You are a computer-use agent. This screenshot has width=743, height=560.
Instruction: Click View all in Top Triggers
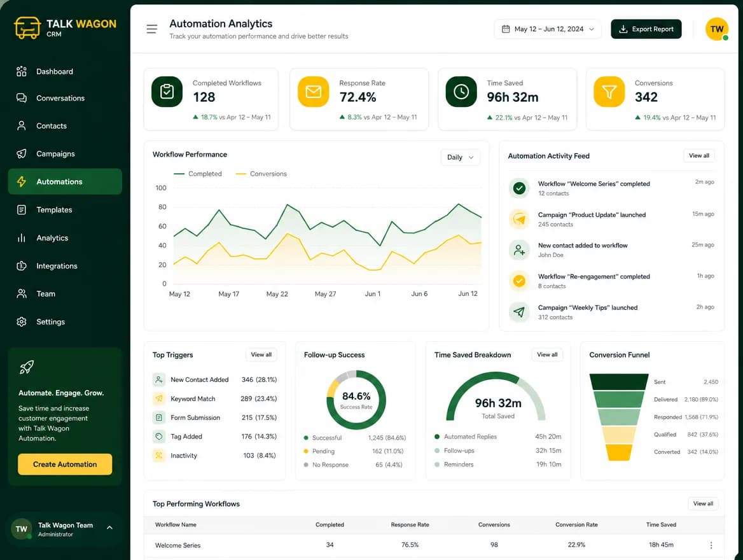(x=261, y=354)
